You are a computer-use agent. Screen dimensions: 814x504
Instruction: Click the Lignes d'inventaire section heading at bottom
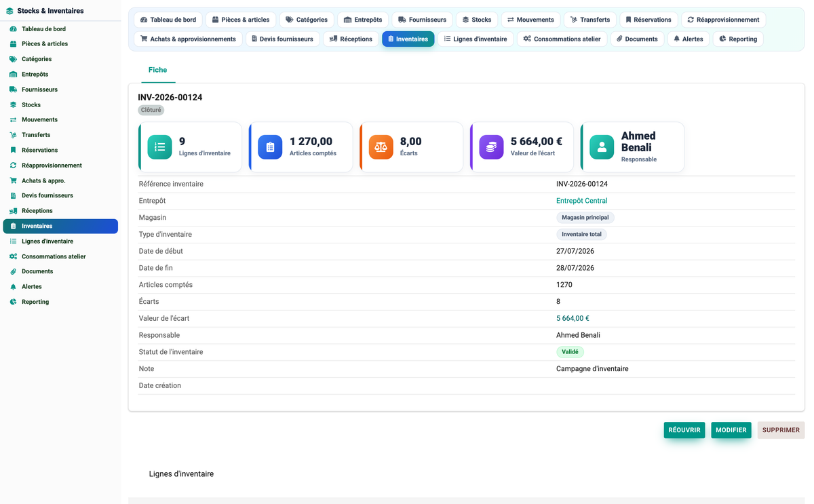pyautogui.click(x=181, y=474)
